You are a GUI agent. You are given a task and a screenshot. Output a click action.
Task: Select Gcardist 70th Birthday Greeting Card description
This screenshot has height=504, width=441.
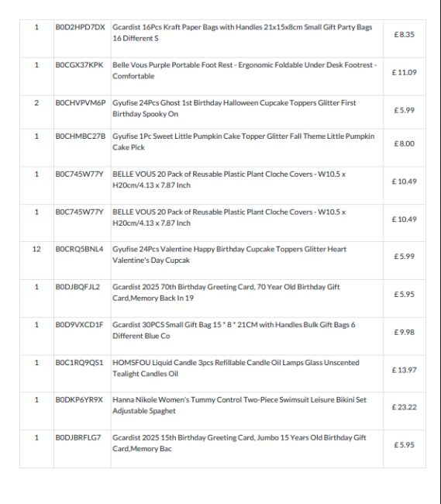[226, 292]
